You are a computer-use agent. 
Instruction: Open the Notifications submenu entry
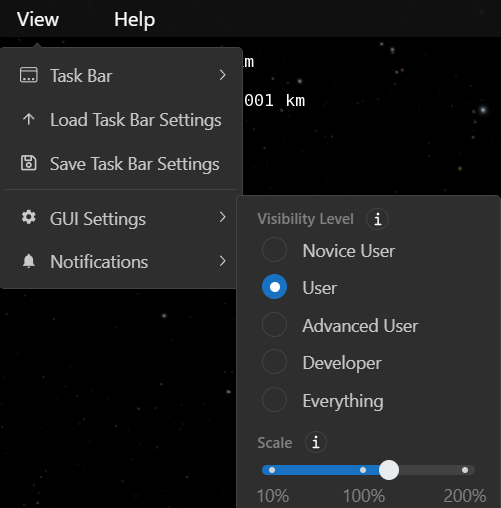(x=121, y=261)
